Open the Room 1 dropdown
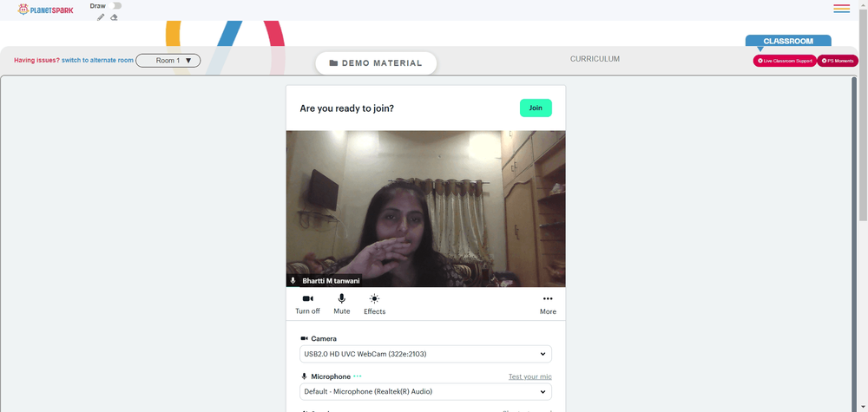 coord(168,60)
